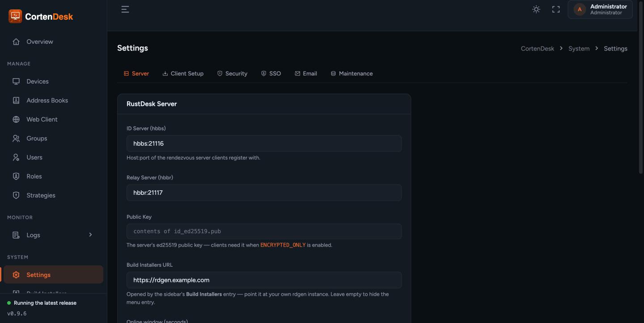Expand the Logs submenu chevron
The image size is (644, 323).
click(90, 235)
